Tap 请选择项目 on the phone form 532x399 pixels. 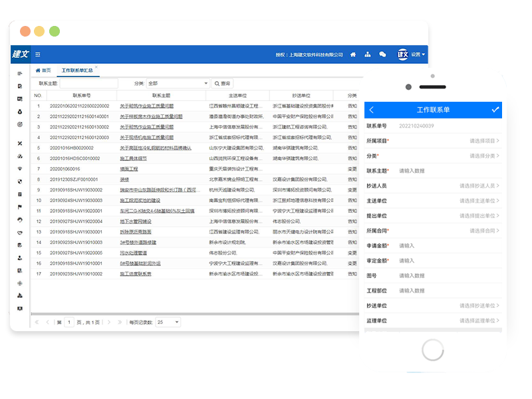coord(484,141)
